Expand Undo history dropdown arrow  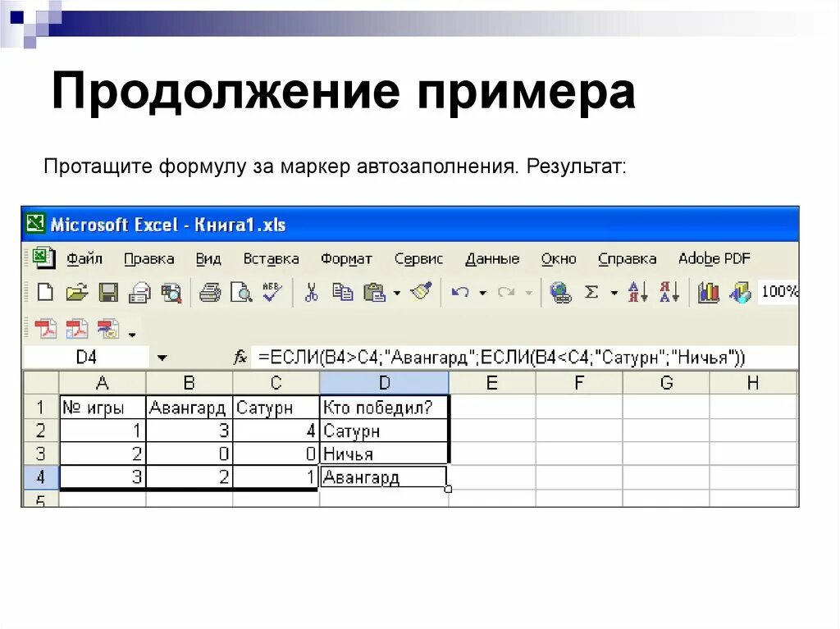coord(482,293)
